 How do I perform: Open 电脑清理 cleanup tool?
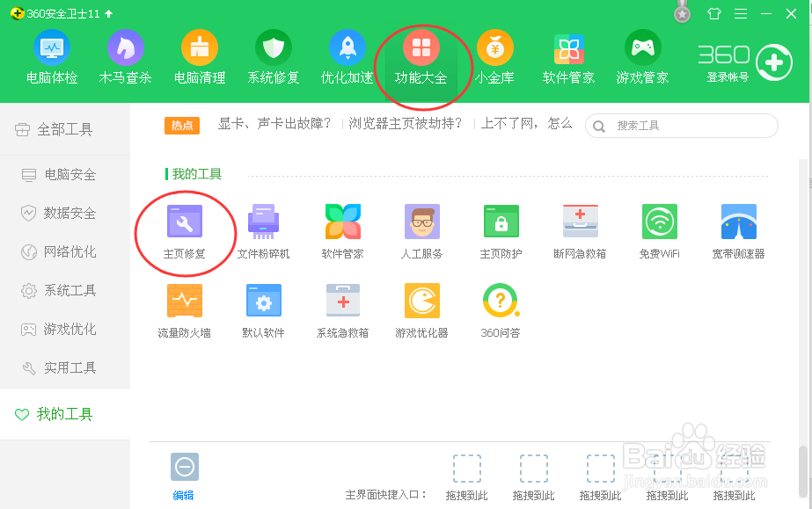tap(200, 58)
